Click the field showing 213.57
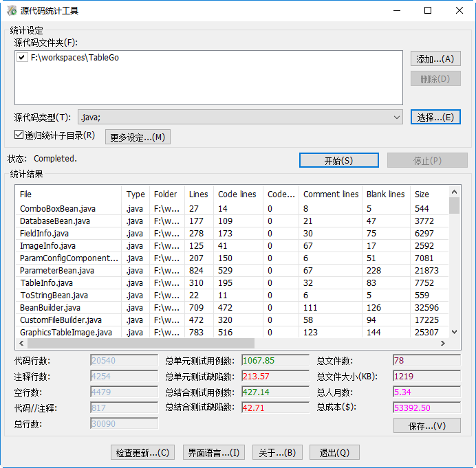The height and width of the screenshot is (468, 476). 275,376
